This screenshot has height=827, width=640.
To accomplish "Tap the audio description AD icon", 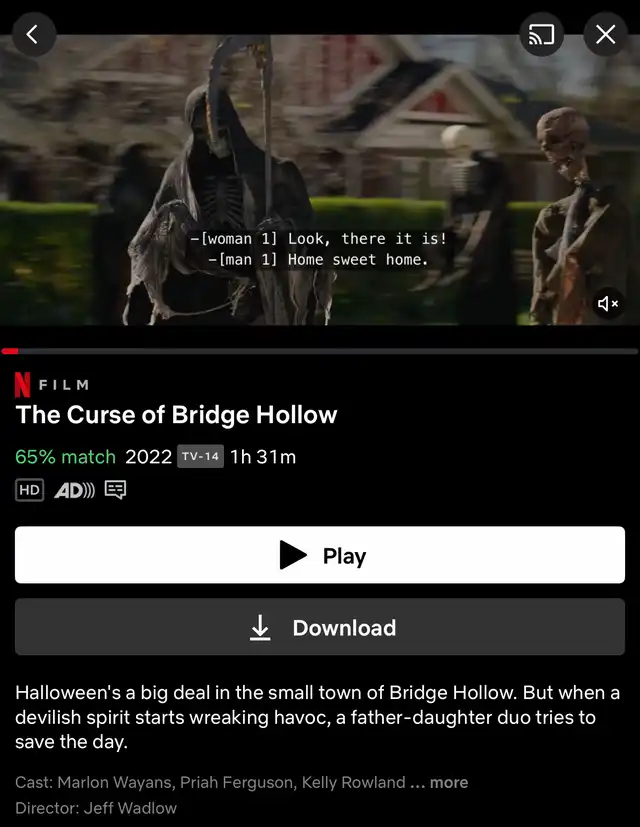I will pyautogui.click(x=74, y=491).
